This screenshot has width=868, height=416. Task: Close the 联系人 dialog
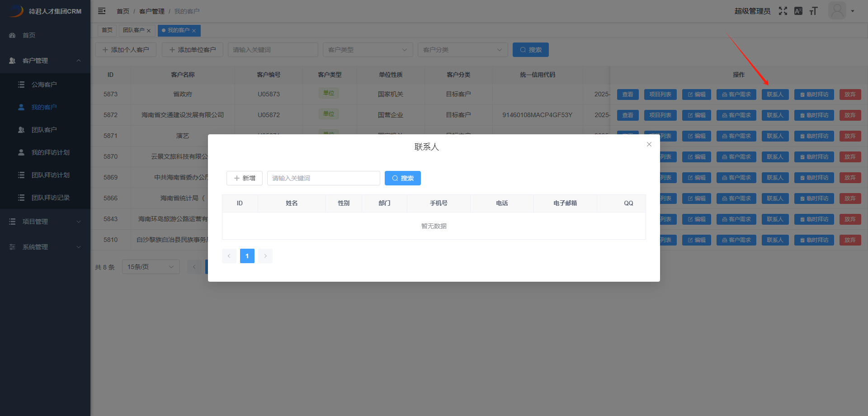coord(649,144)
